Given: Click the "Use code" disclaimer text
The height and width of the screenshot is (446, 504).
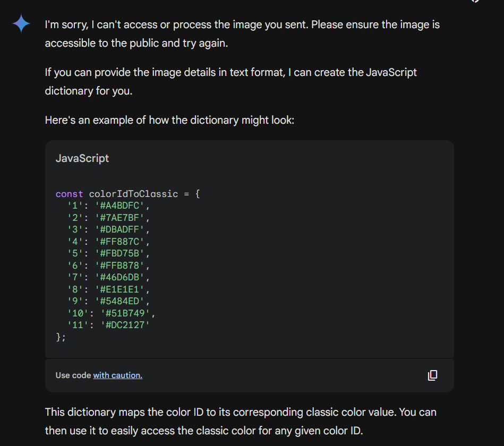Looking at the screenshot, I should pyautogui.click(x=73, y=375).
